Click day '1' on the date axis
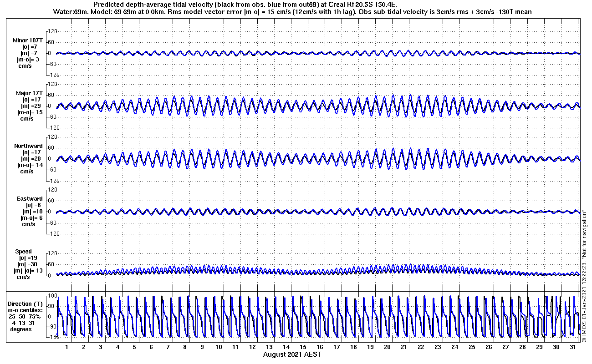592x364 pixels. (x=67, y=347)
